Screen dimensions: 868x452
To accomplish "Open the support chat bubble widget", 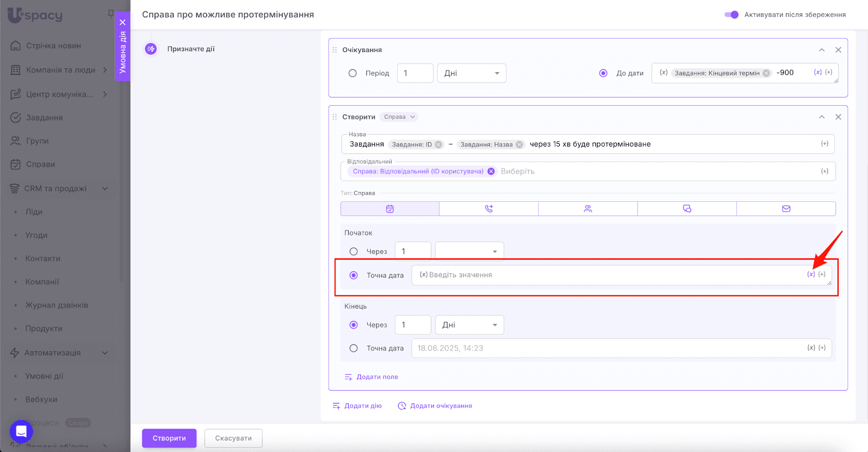I will pos(21,431).
